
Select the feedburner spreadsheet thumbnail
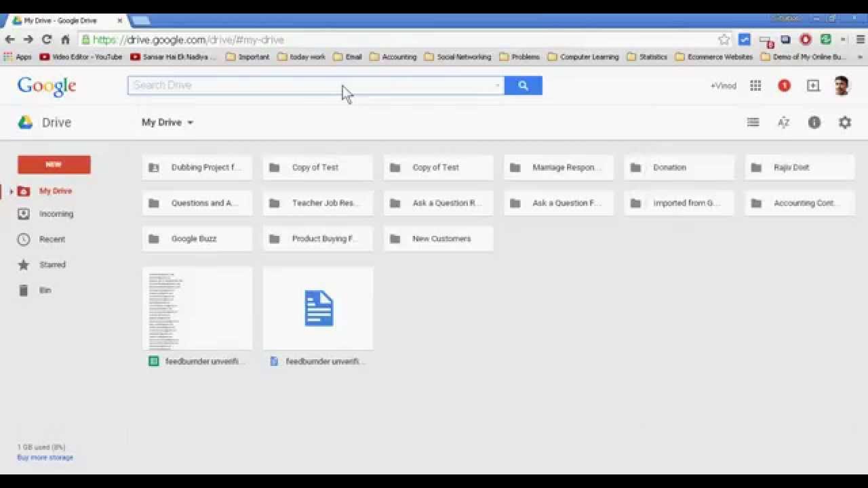[x=197, y=309]
